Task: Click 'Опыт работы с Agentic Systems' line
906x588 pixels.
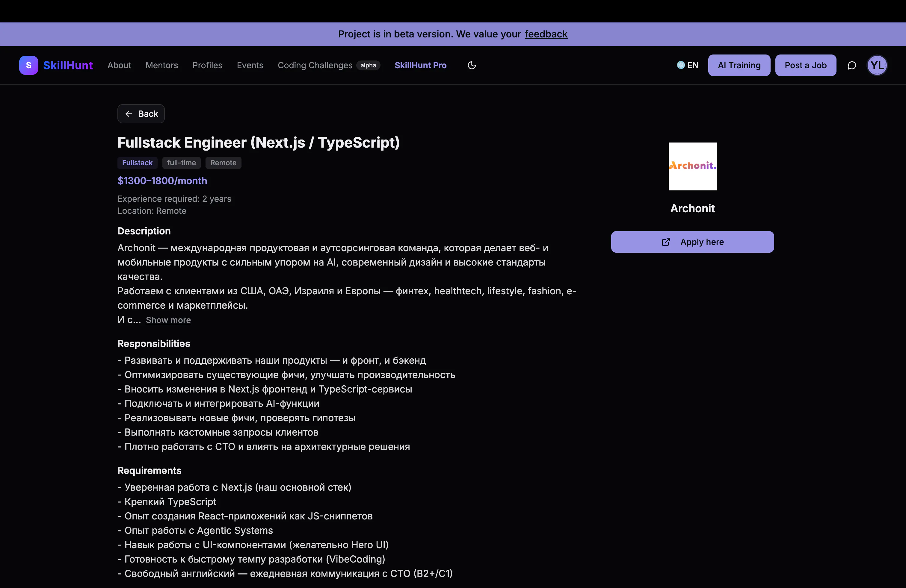Action: (x=195, y=530)
